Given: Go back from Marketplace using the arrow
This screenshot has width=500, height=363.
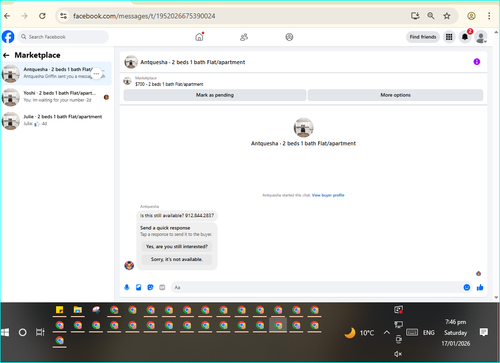Looking at the screenshot, I should [6, 55].
